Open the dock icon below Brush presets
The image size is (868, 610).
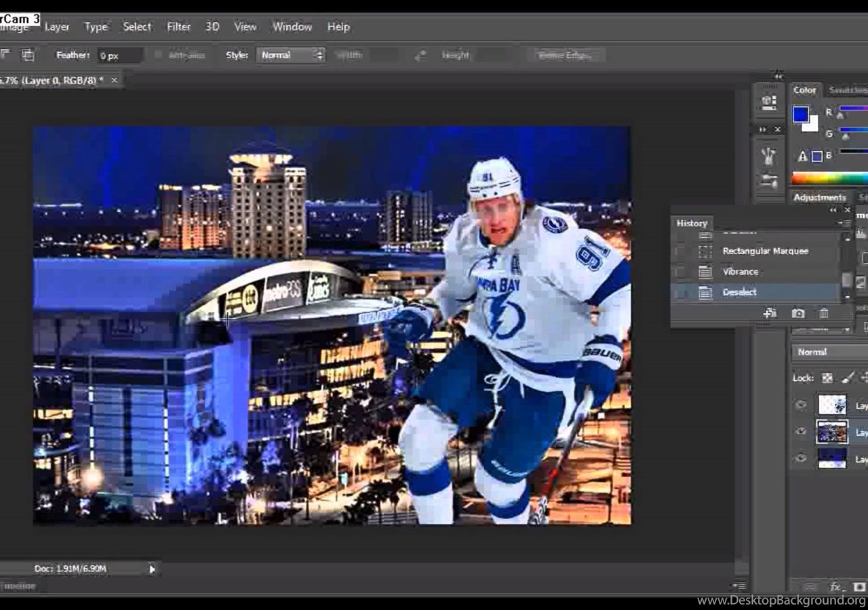pyautogui.click(x=769, y=181)
